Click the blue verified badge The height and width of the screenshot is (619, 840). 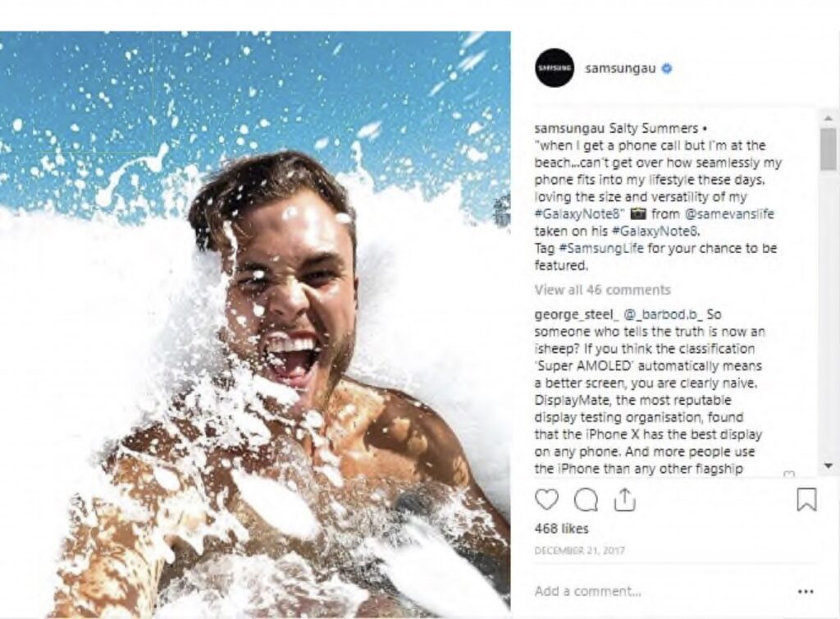pos(667,69)
